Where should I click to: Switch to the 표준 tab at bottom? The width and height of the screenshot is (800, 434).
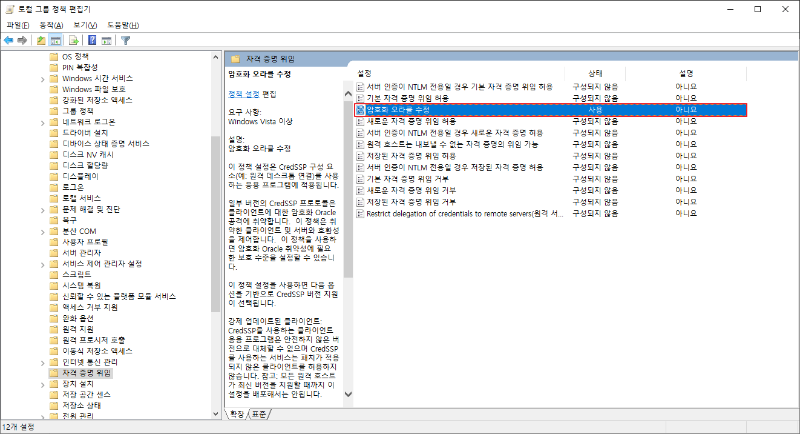260,413
